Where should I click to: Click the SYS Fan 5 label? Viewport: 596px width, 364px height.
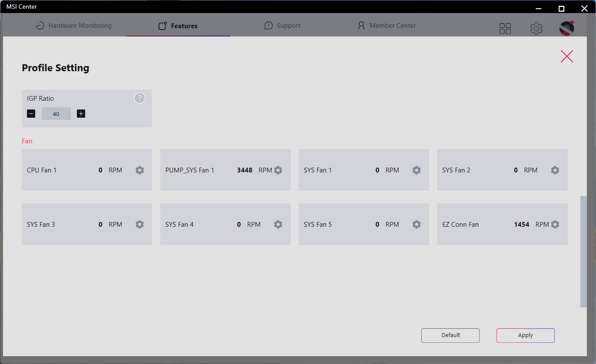point(318,225)
